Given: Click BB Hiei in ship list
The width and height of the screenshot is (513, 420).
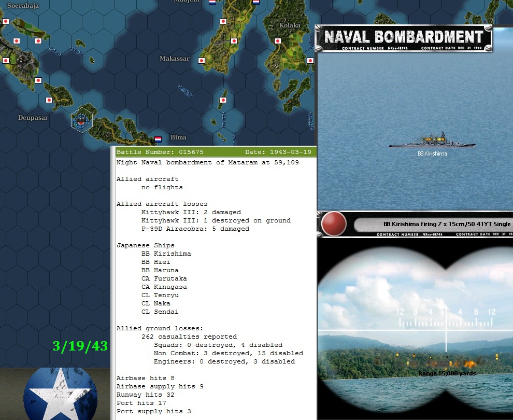Looking at the screenshot, I should (156, 262).
